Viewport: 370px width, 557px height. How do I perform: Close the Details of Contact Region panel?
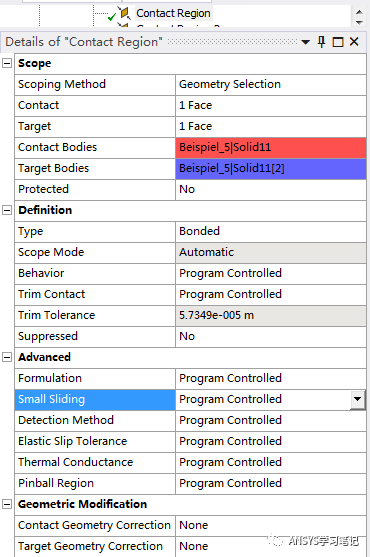pos(354,42)
